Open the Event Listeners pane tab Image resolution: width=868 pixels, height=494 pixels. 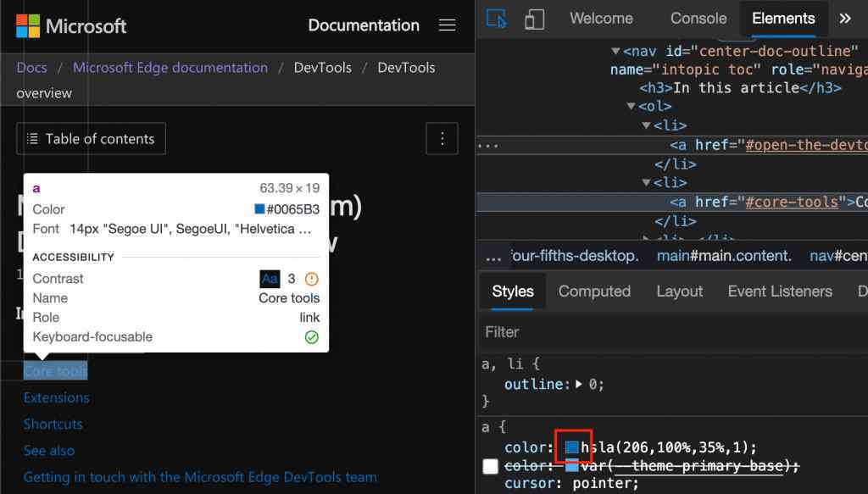(780, 291)
